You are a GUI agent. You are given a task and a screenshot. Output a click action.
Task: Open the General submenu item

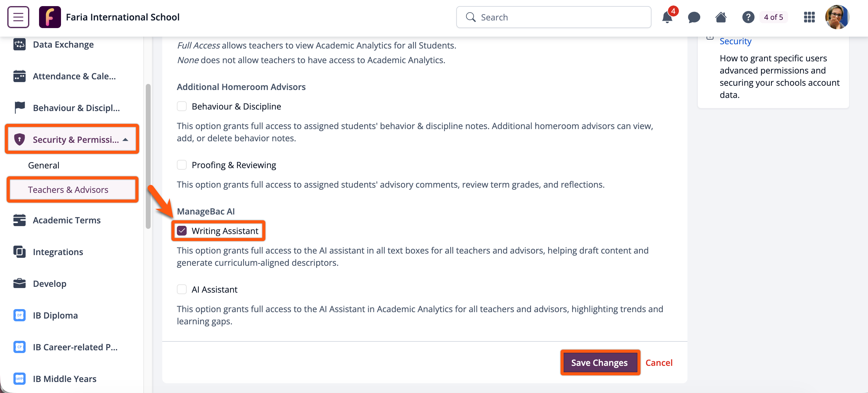click(44, 165)
